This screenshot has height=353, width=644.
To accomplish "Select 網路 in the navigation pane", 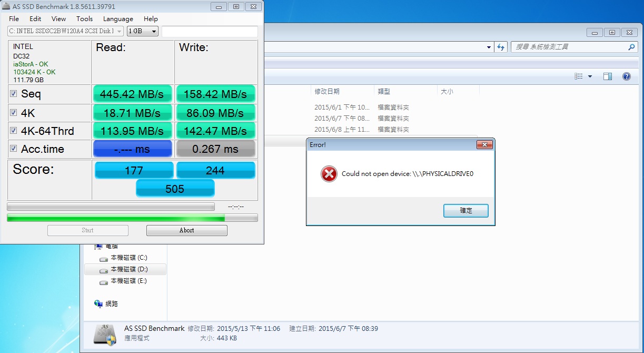I will 112,303.
